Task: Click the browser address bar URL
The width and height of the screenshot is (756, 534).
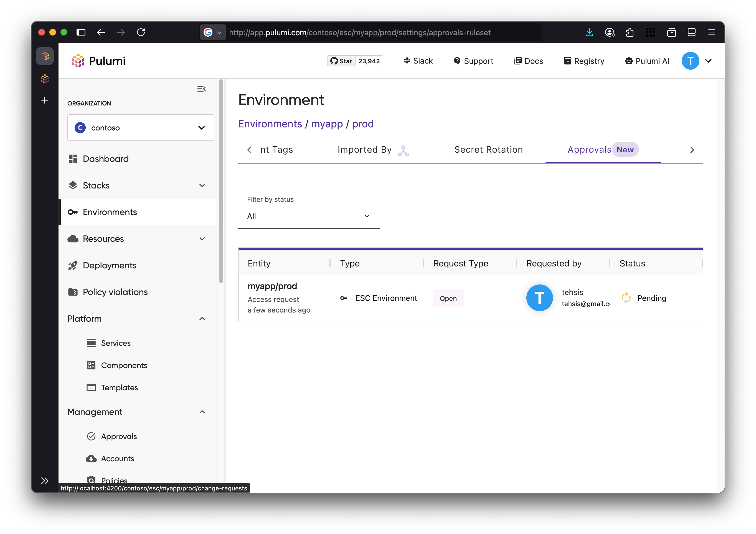Action: tap(360, 32)
